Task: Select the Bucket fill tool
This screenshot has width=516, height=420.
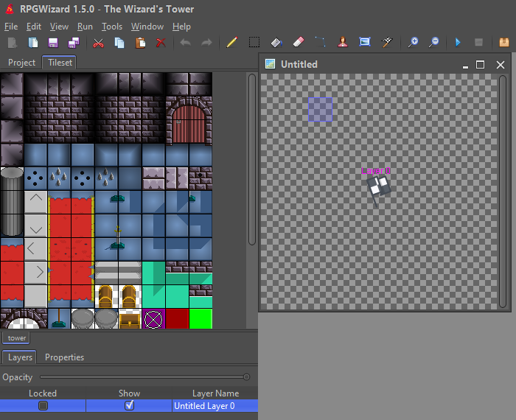Action: [x=276, y=43]
